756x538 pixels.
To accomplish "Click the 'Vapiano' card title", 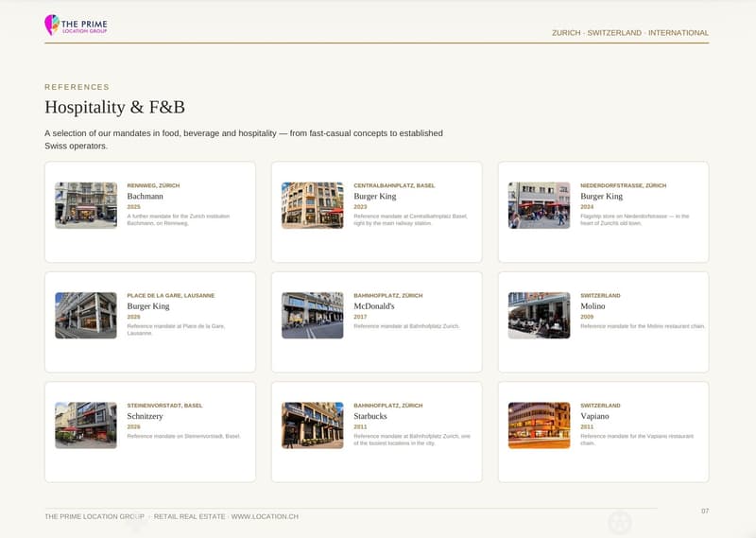I will point(594,416).
